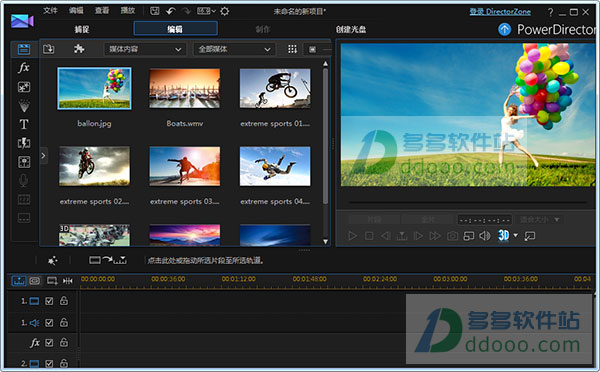Expand the library panel side arrow

coord(43,155)
